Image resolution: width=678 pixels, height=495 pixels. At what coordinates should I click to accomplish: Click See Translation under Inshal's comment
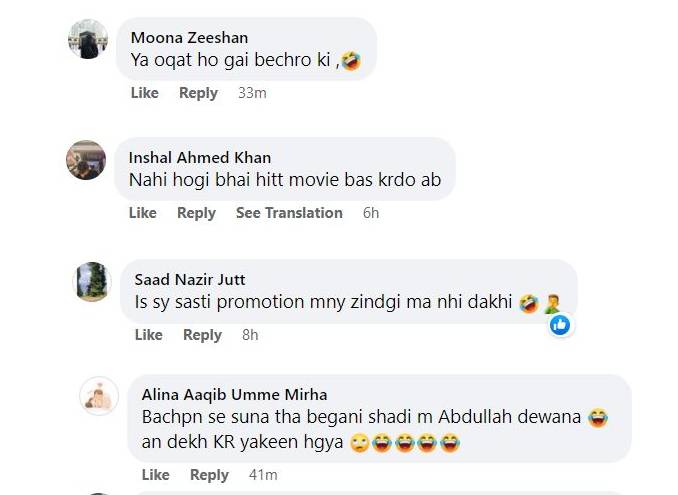click(289, 213)
